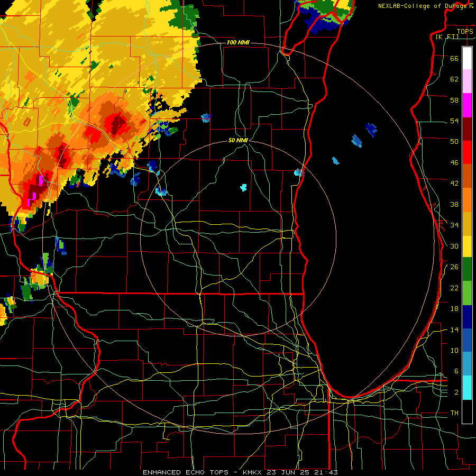Click the '50 NMI' range ring label
Viewport: 476px width, 476px height.
238,140
